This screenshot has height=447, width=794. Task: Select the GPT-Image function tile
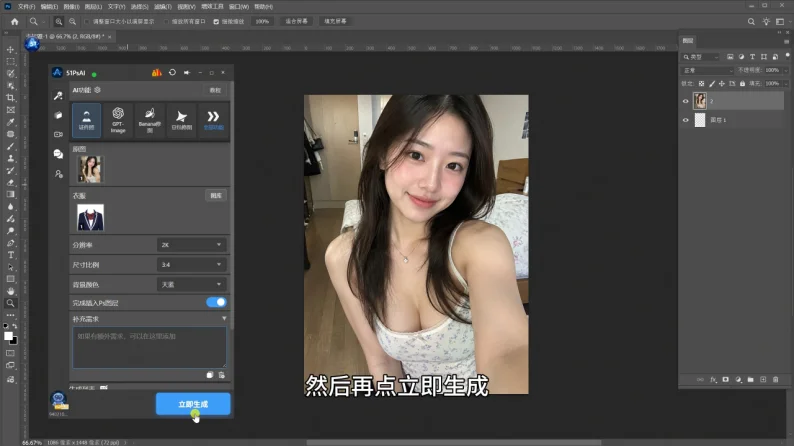(x=118, y=120)
